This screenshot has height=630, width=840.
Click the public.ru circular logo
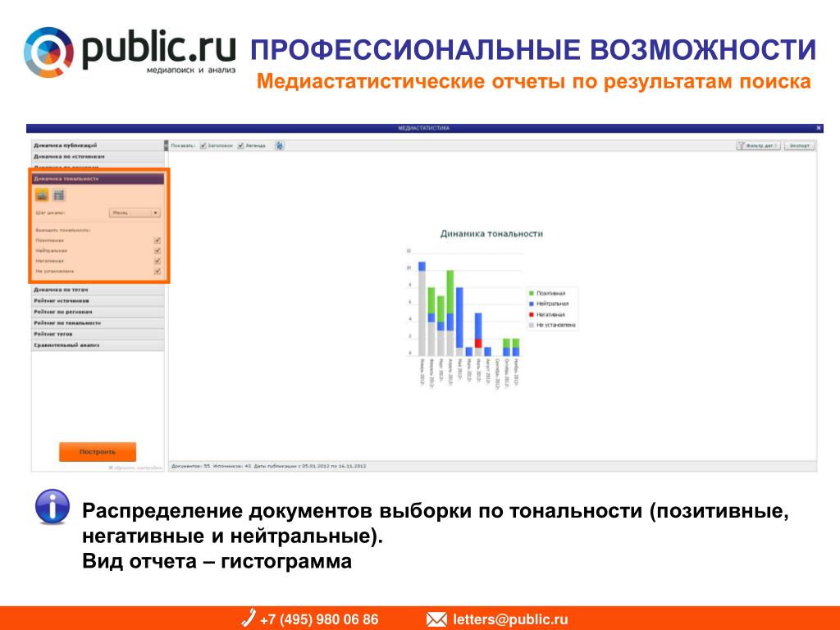click(48, 52)
